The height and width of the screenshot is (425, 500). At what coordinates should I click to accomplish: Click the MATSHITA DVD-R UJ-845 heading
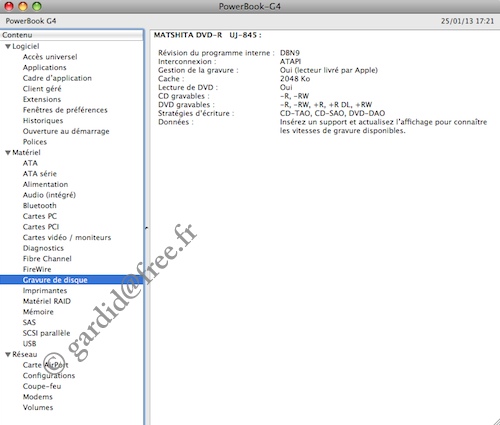[x=208, y=35]
